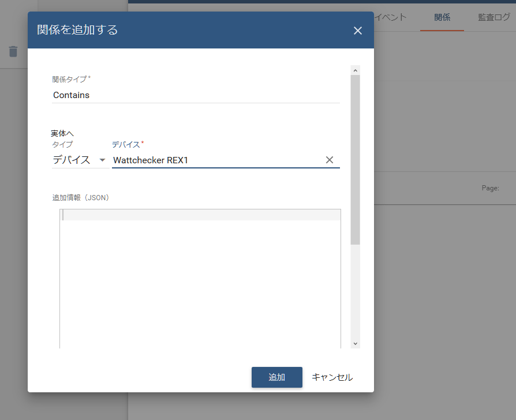Focus the 追加情報 JSON editor area
516x420 pixels.
point(200,278)
